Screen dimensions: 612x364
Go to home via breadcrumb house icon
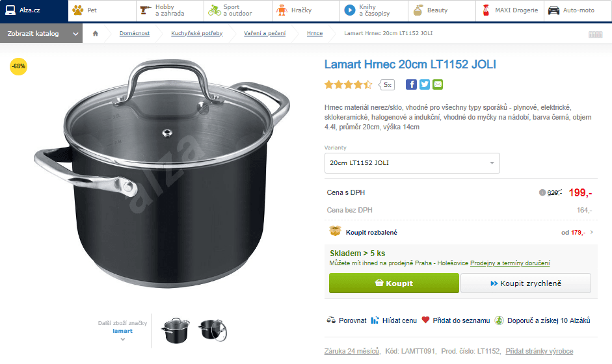[x=96, y=33]
